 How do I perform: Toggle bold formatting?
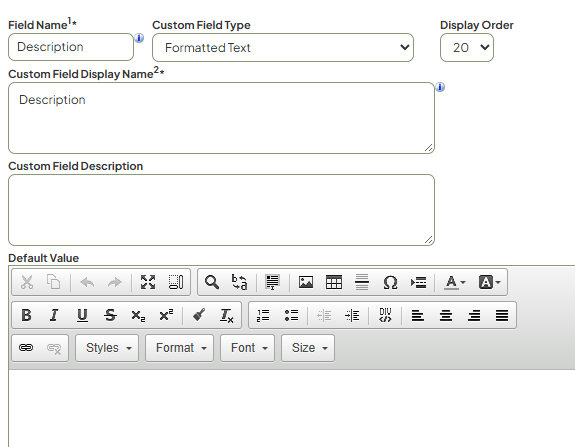pyautogui.click(x=26, y=315)
